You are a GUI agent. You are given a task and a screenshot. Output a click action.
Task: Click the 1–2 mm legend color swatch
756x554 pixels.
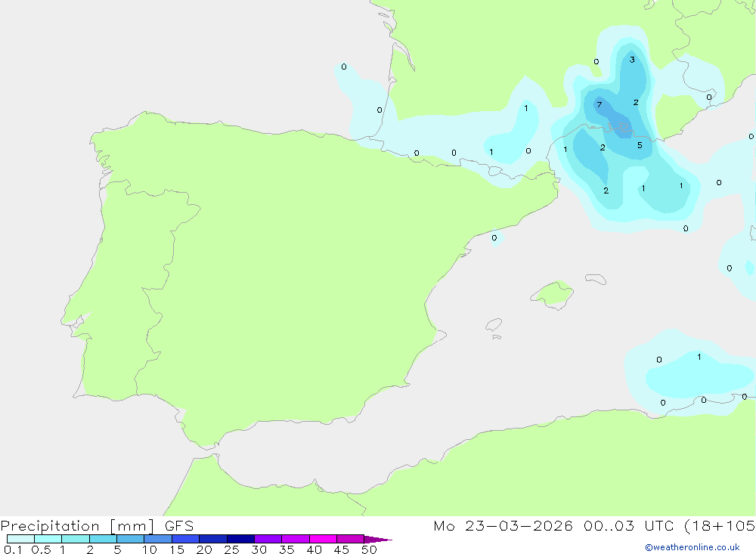click(76, 539)
